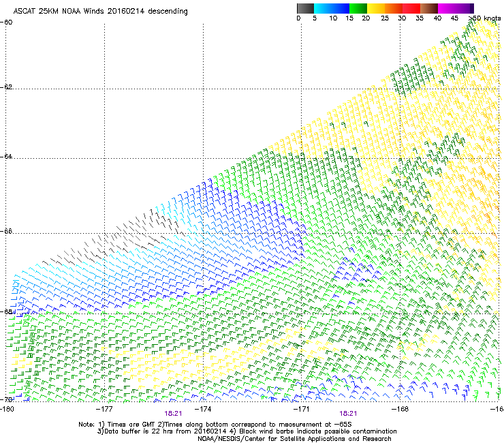
Task: Click the chart title 'ASCAT 25KM NOAA Winds 20160214 descending'
Action: pyautogui.click(x=100, y=11)
